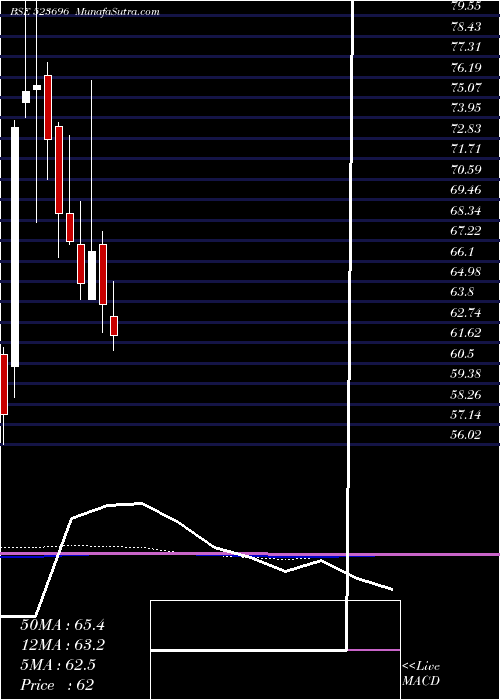
Task: Click the 57.14 price axis label
Action: click(467, 415)
